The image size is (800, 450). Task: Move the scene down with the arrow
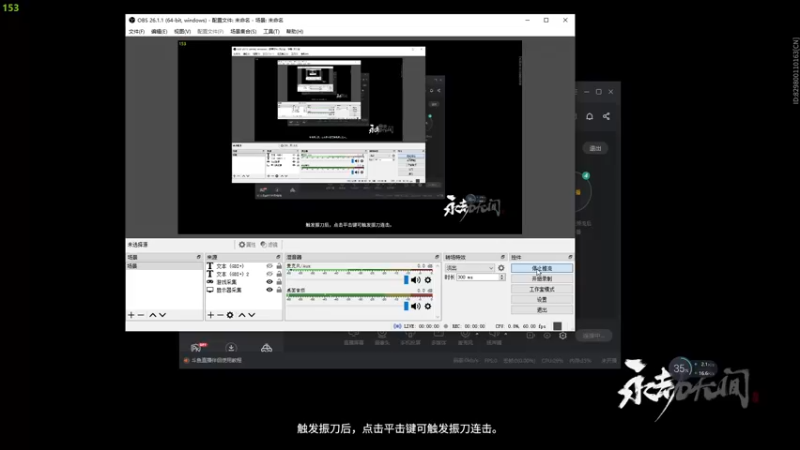[x=162, y=315]
